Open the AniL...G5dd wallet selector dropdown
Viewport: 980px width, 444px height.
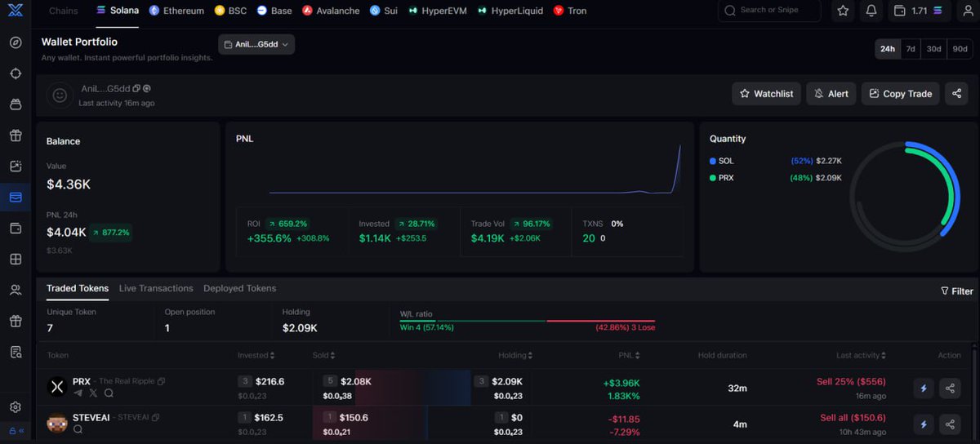[x=256, y=44]
